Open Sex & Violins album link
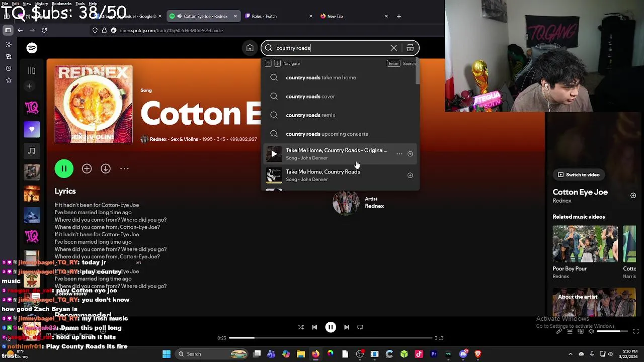Image resolution: width=644 pixels, height=362 pixels. 184,139
